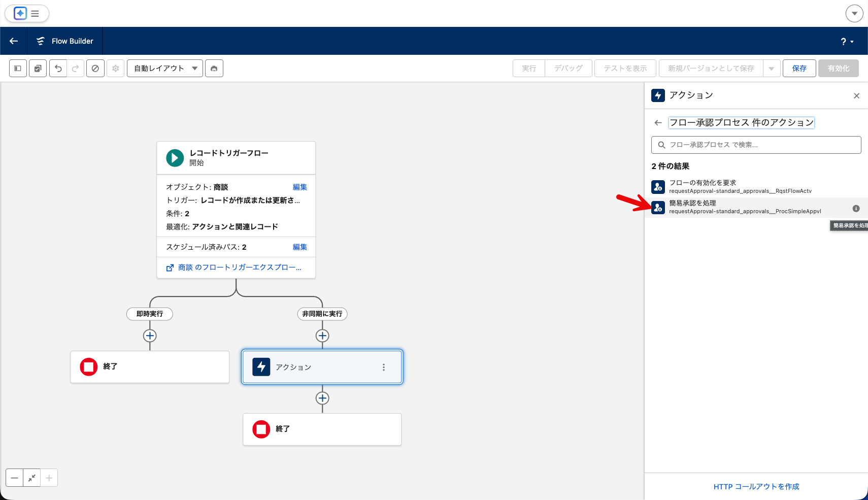Edit the スケジュール済みパス settings

[x=300, y=247]
